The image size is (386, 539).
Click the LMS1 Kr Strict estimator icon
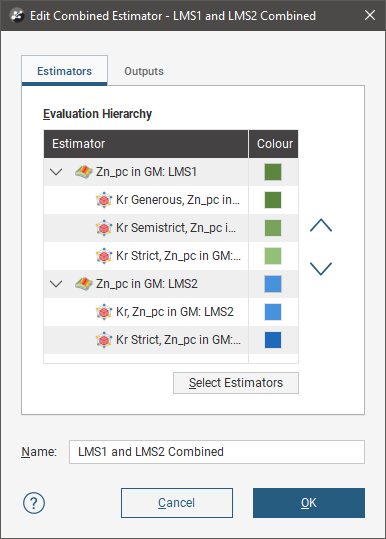(104, 256)
